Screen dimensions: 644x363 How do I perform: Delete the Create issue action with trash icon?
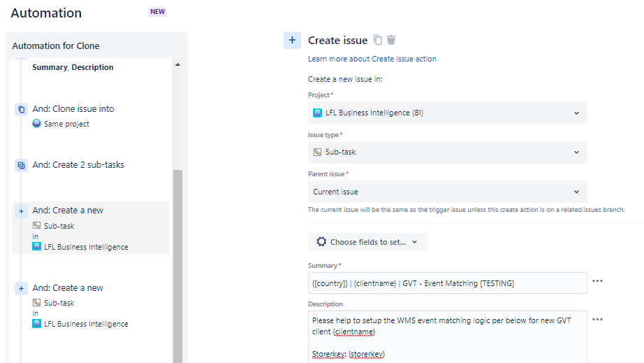click(391, 40)
